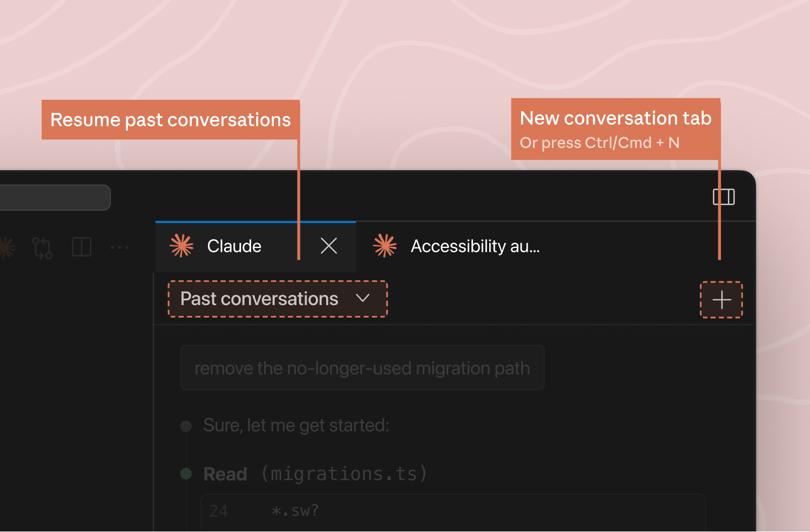Image resolution: width=810 pixels, height=532 pixels.
Task: Toggle the sidebar layout icon at top right
Action: click(x=724, y=197)
